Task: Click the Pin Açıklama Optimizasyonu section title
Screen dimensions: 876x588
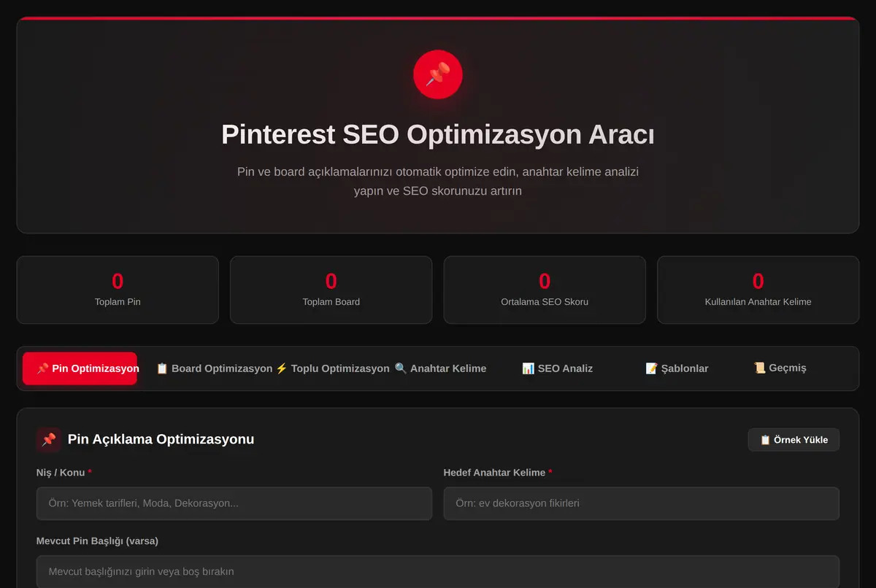Action: click(x=161, y=439)
